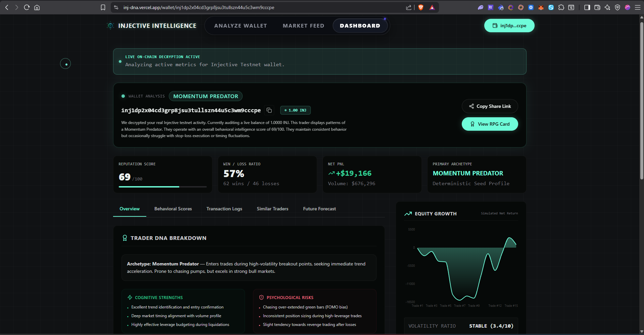
Task: Open the Extensions puzzle piece menu
Action: [x=561, y=7]
